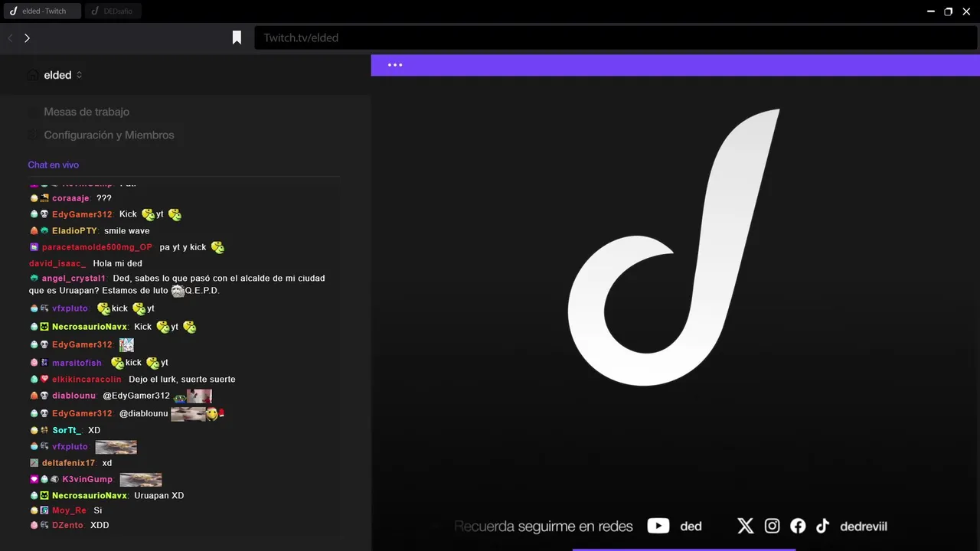Minimize the window
This screenshot has height=551, width=980.
pos(931,11)
